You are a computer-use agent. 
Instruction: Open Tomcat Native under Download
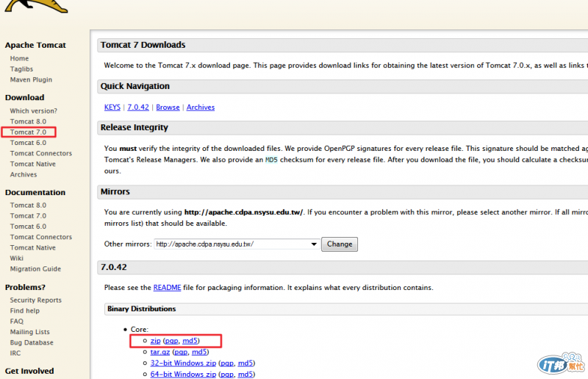pos(33,164)
